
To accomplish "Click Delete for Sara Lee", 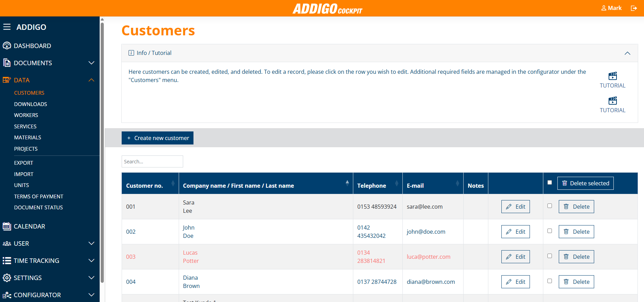I will pos(576,207).
